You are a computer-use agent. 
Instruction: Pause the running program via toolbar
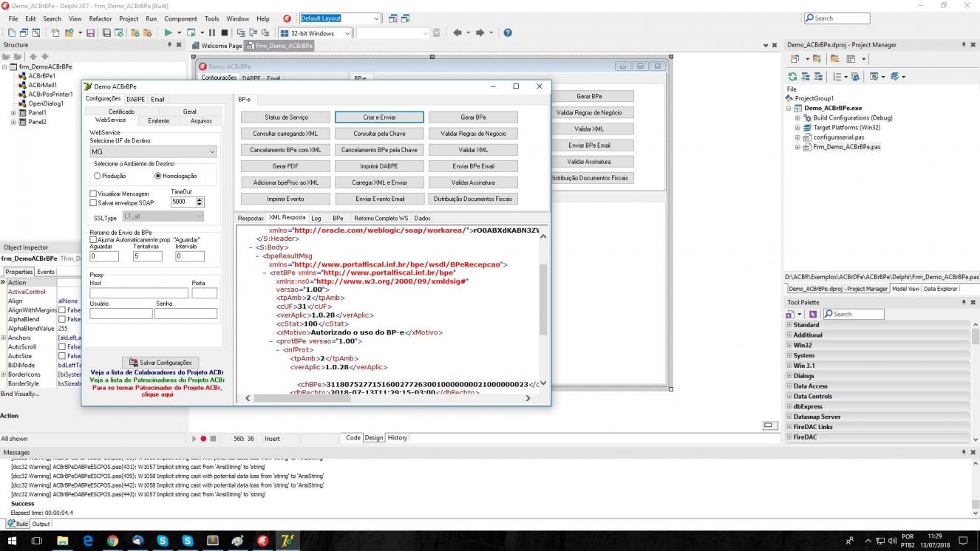[212, 33]
